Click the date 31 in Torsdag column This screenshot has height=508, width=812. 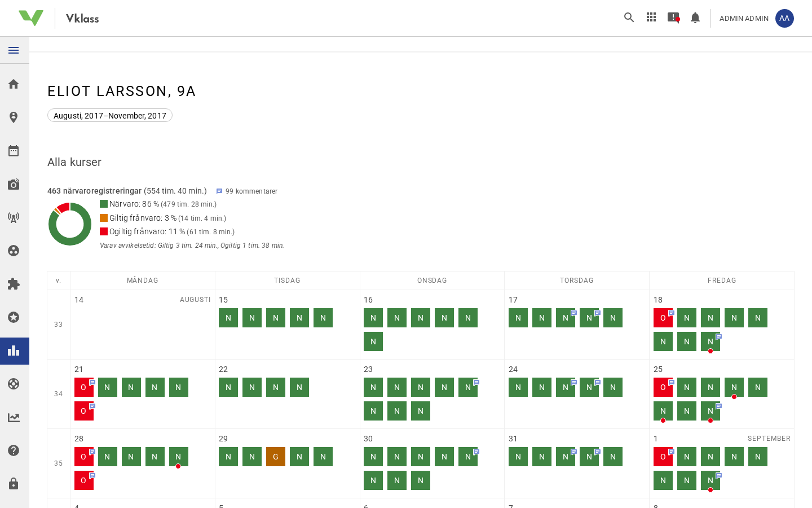pyautogui.click(x=513, y=439)
